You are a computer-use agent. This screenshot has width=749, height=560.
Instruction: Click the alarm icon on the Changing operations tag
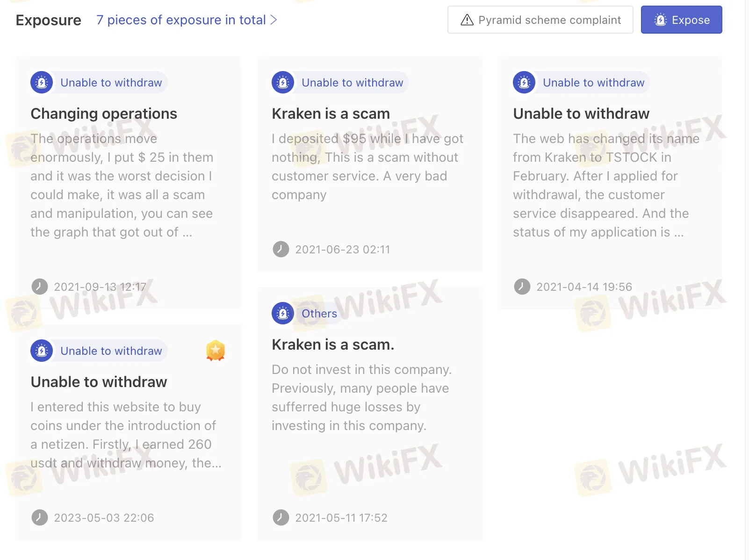point(42,82)
